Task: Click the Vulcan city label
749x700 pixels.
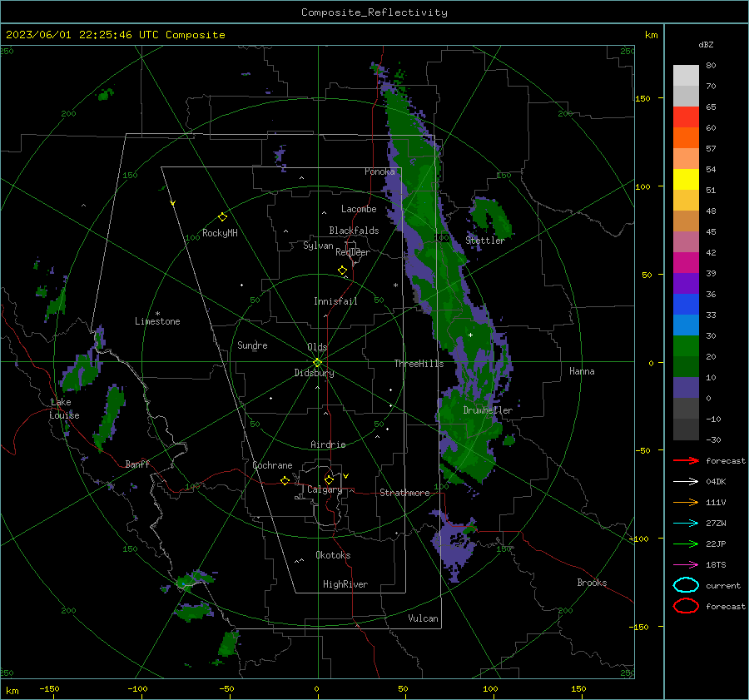Action: pos(423,618)
